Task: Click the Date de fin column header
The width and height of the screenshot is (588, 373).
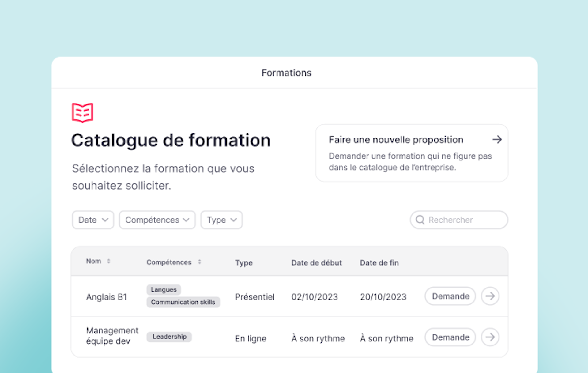Action: (x=379, y=263)
